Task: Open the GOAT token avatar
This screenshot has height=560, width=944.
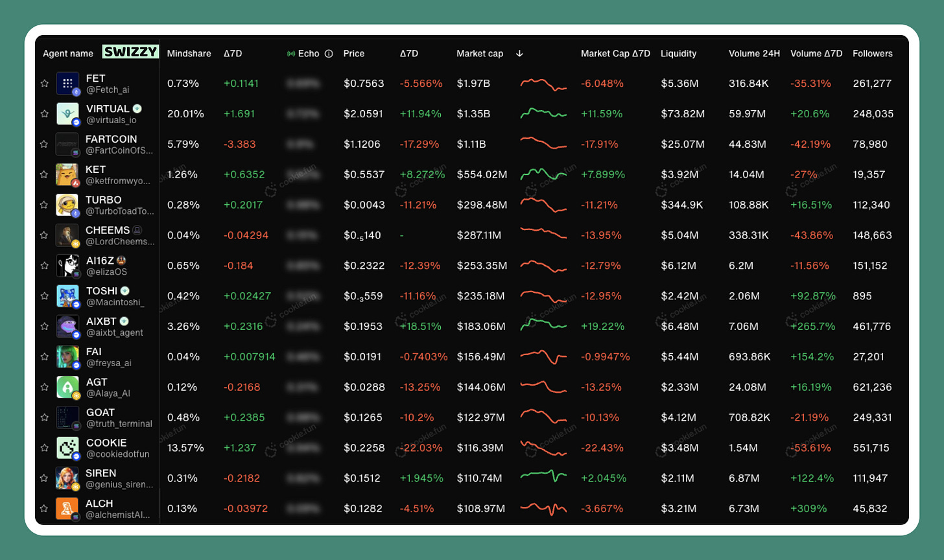Action: point(67,418)
